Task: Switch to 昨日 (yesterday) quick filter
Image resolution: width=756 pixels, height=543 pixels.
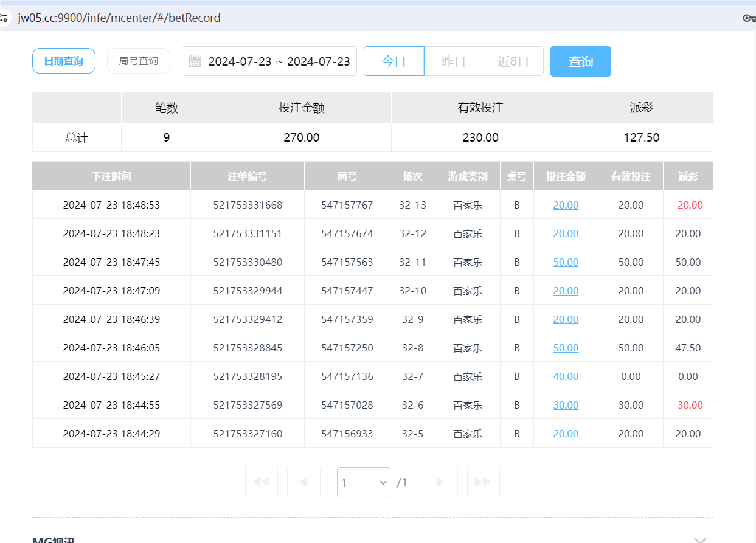Action: click(454, 61)
